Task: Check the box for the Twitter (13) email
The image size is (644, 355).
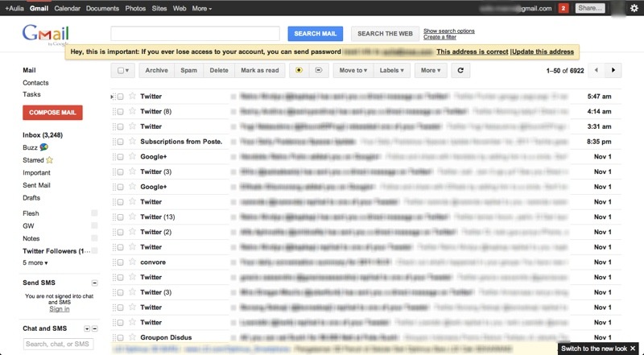Action: coord(120,217)
